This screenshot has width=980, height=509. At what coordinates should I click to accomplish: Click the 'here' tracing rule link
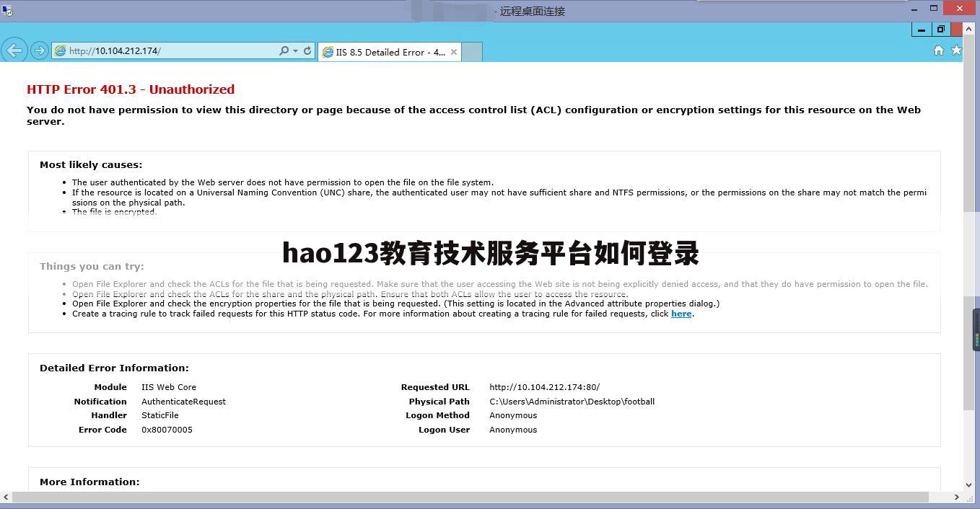681,314
